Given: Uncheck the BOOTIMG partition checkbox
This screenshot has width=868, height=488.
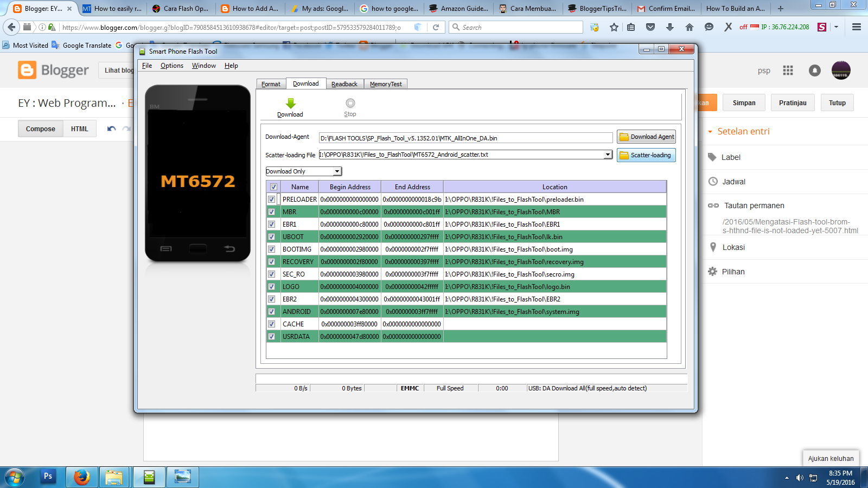Looking at the screenshot, I should [x=272, y=249].
